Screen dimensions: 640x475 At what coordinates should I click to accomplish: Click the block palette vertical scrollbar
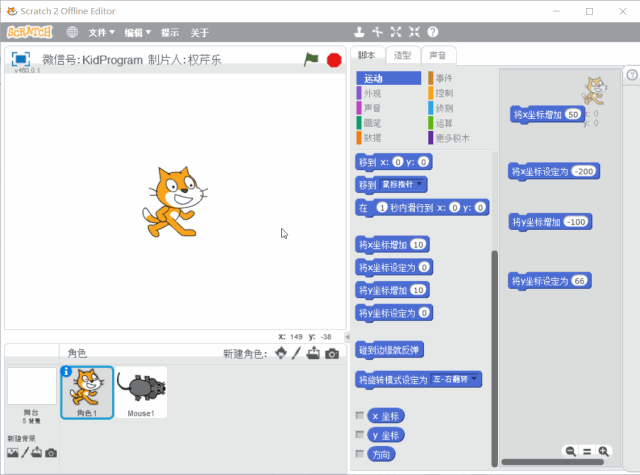(x=494, y=358)
